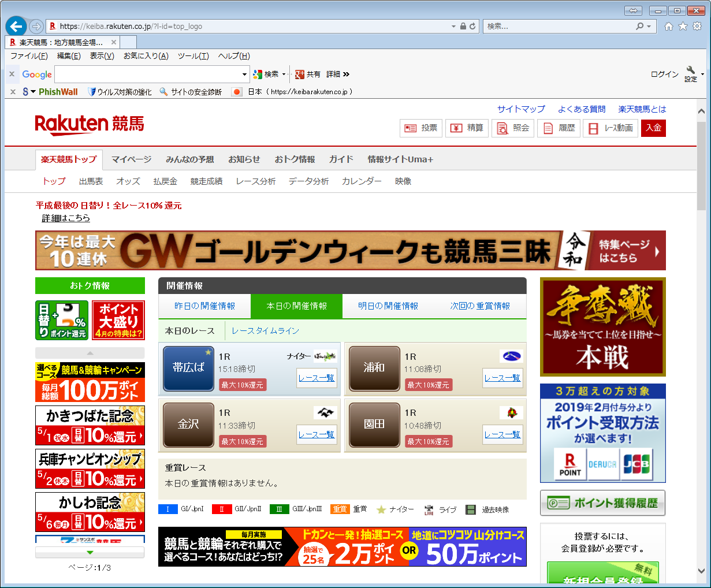Open the サイトマップ link

tap(521, 109)
